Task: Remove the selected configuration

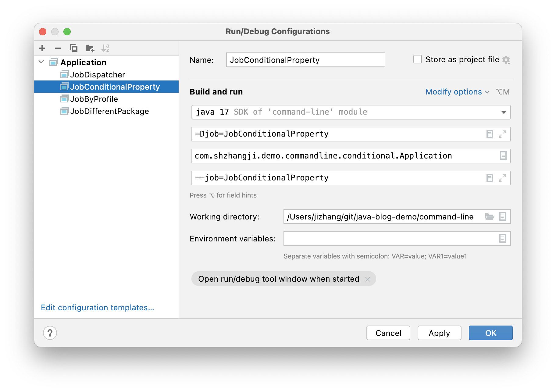Action: (58, 48)
